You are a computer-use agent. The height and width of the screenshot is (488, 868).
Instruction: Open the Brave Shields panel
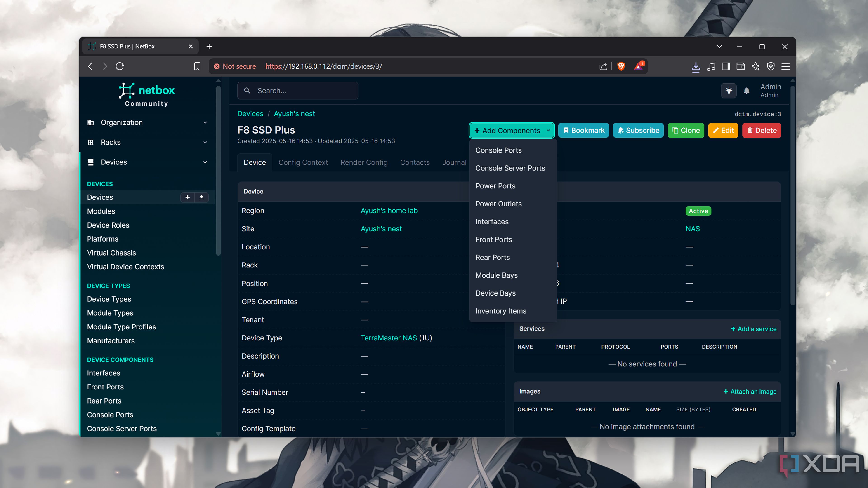tap(621, 66)
